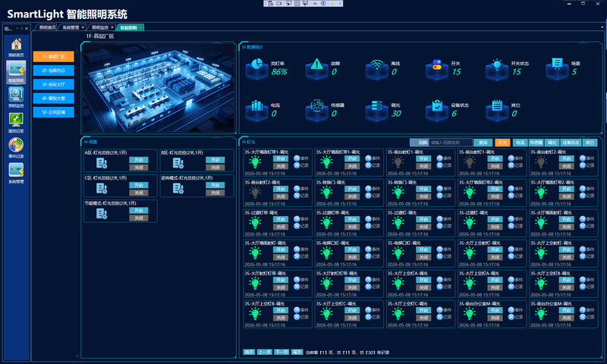
Task: Open sidebar panel header dropdown arrow
Action: coord(17,28)
